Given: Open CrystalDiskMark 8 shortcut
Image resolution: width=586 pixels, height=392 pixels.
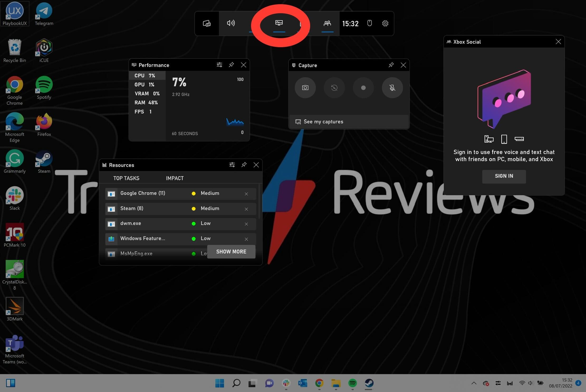Looking at the screenshot, I should (15, 275).
